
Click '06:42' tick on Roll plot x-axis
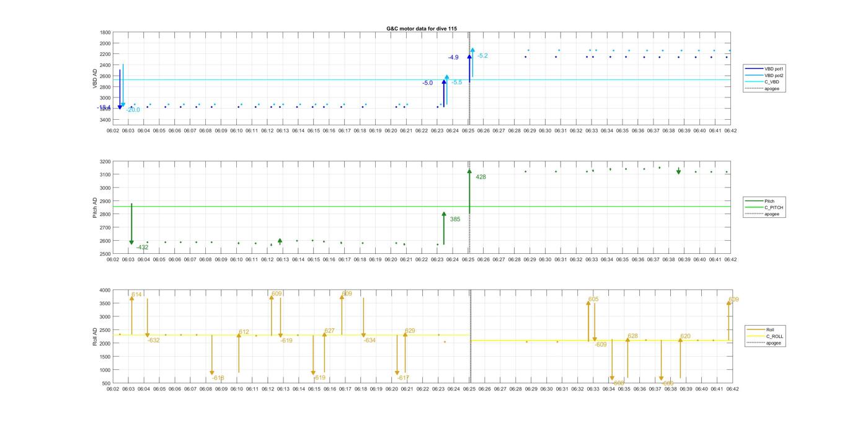[732, 389]
